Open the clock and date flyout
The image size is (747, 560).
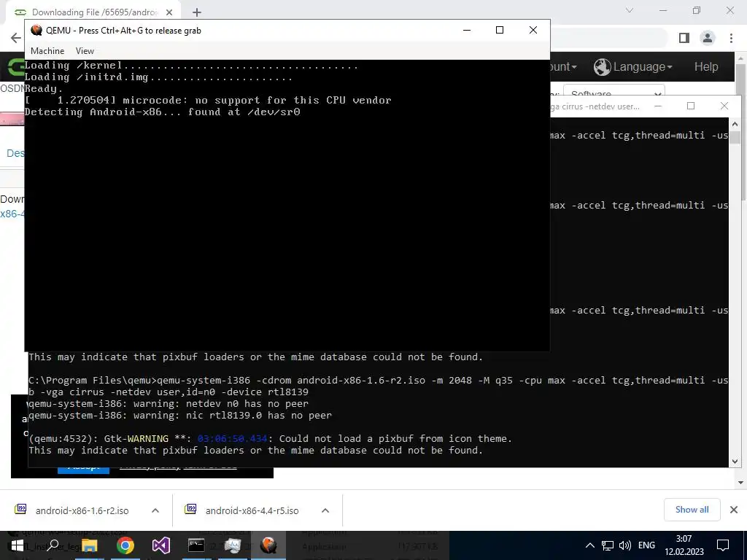[684, 545]
